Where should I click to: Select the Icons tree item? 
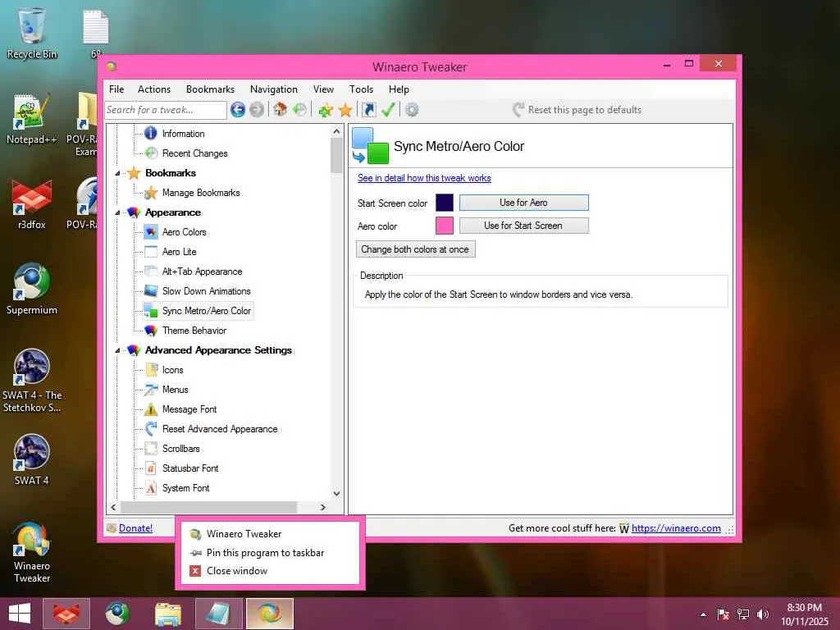172,370
